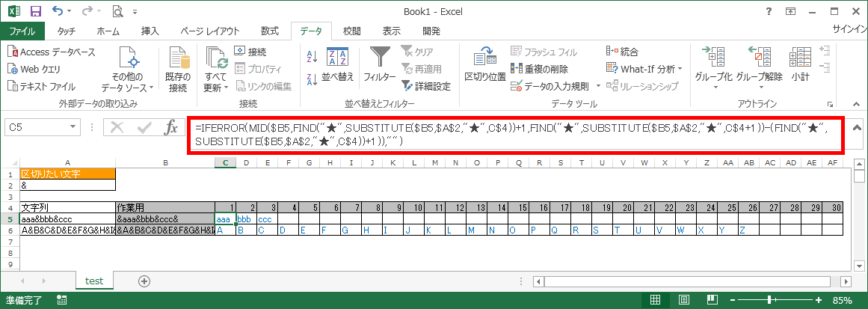Click Web クエリ import button

34,70
